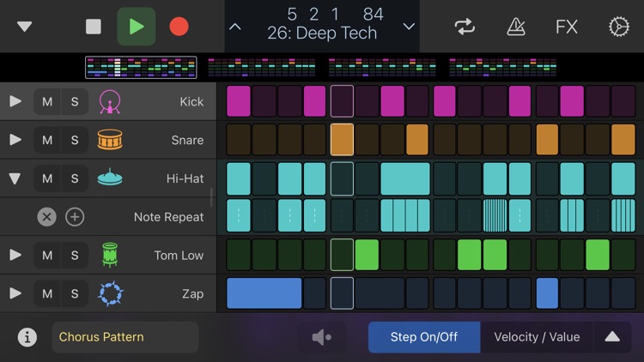This screenshot has width=644, height=362.
Task: Solo the Snare row
Action: [x=75, y=140]
